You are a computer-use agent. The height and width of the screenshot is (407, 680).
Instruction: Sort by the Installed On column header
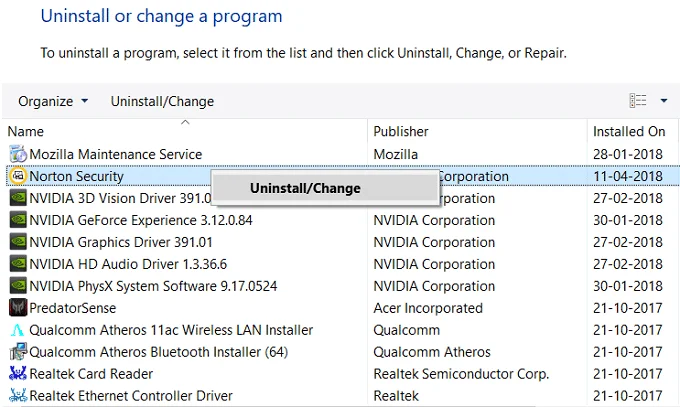click(629, 131)
